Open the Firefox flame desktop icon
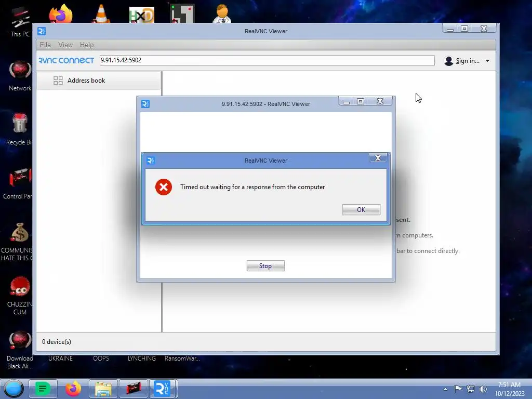 60,14
